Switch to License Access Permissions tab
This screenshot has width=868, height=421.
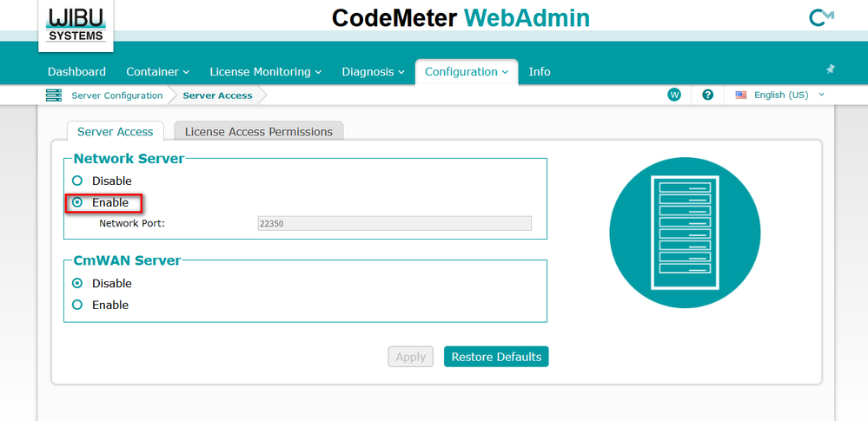tap(258, 132)
